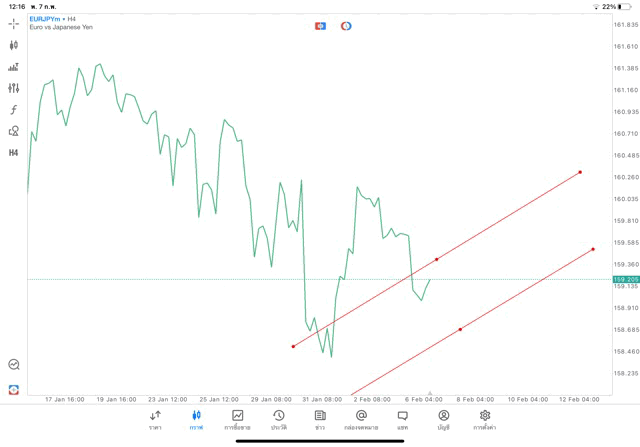This screenshot has height=447, width=640.
Task: Open the bar chart volumes icon
Action: (x=14, y=67)
